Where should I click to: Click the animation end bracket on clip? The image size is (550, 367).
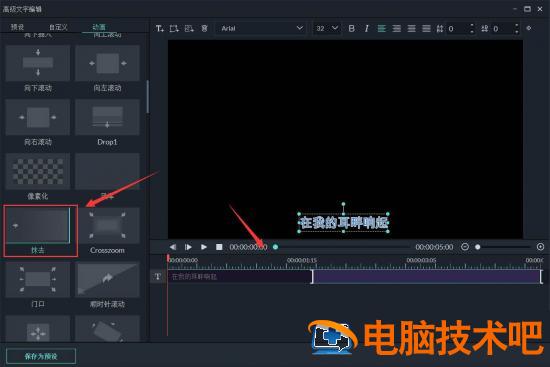(312, 276)
